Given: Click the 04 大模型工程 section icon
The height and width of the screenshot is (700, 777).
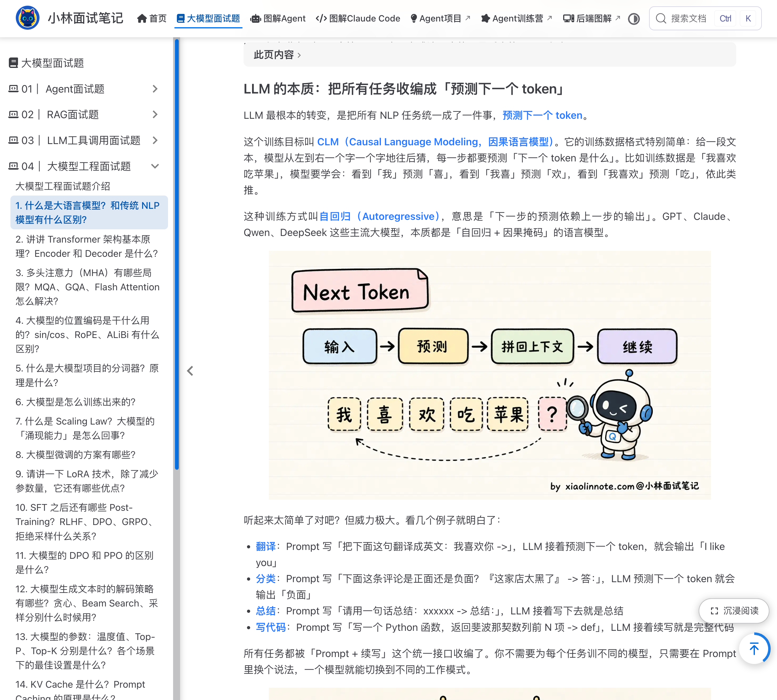Looking at the screenshot, I should (x=14, y=166).
